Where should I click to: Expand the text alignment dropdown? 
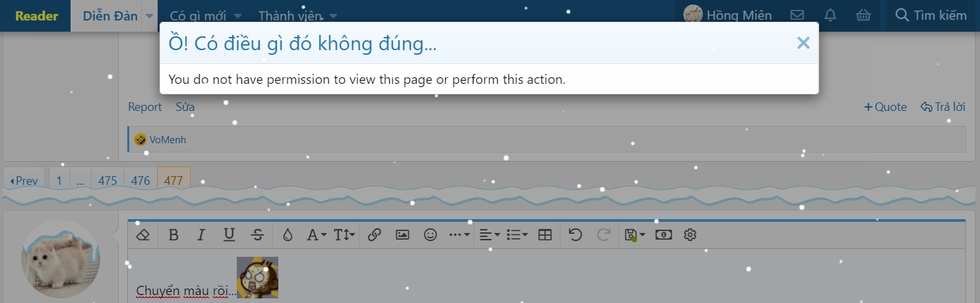tap(489, 234)
